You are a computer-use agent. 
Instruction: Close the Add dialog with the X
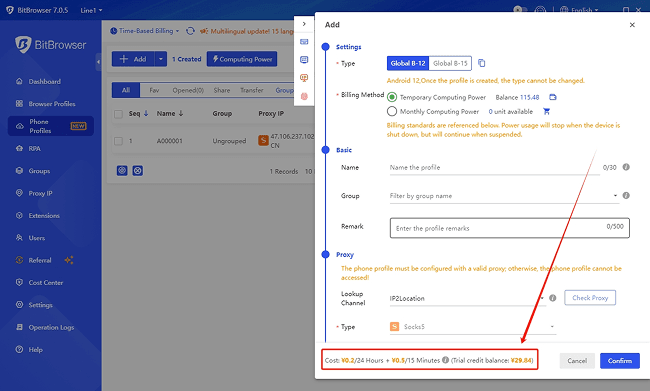coord(632,25)
